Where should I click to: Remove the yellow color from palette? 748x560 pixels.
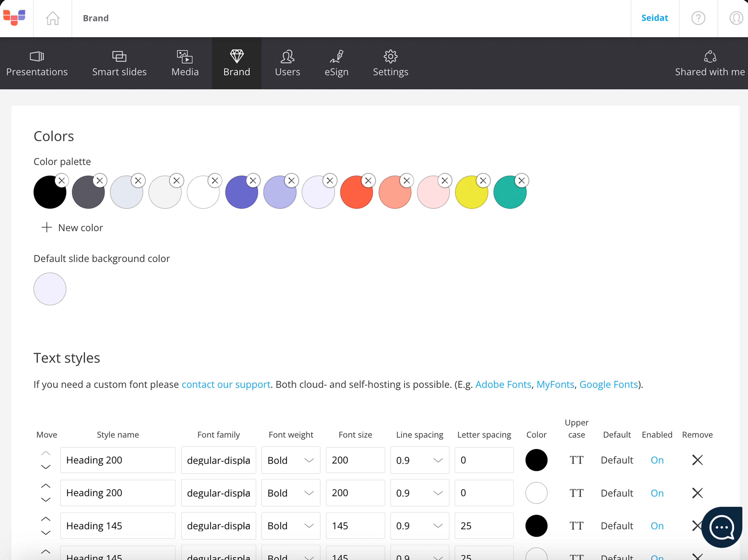point(483,181)
